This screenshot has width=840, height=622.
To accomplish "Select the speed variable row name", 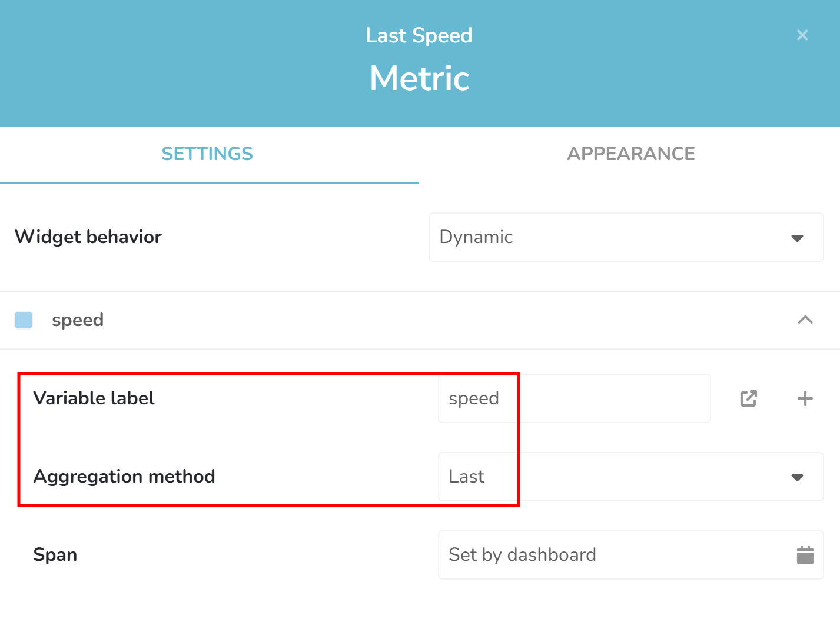I will pos(78,320).
